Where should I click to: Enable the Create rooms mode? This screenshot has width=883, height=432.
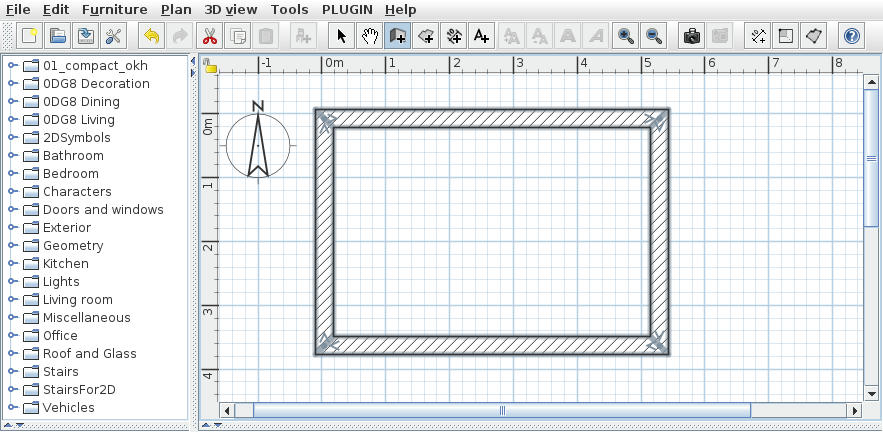(426, 37)
